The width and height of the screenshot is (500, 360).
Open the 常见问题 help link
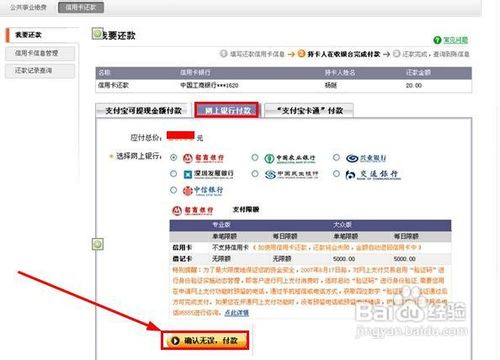tap(455, 40)
